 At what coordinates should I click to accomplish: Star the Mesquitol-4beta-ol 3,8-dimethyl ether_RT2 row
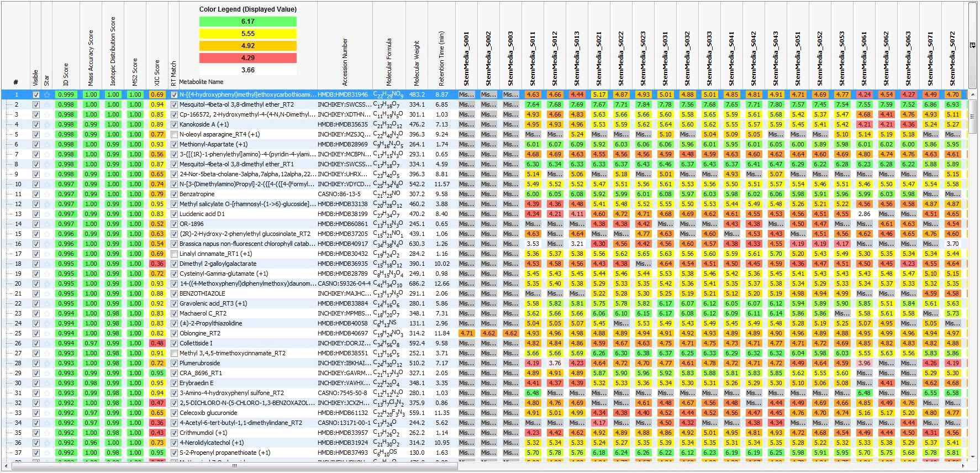[47, 104]
